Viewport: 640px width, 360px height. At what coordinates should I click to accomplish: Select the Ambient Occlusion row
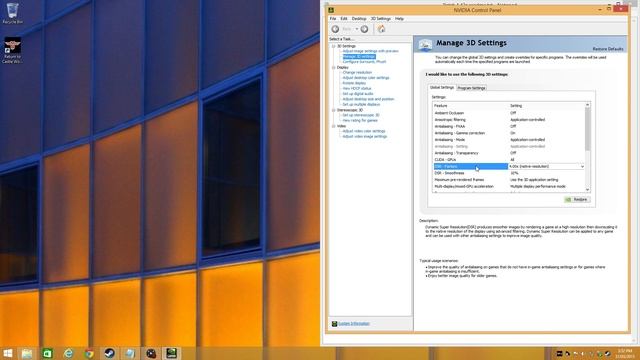tap(509, 113)
